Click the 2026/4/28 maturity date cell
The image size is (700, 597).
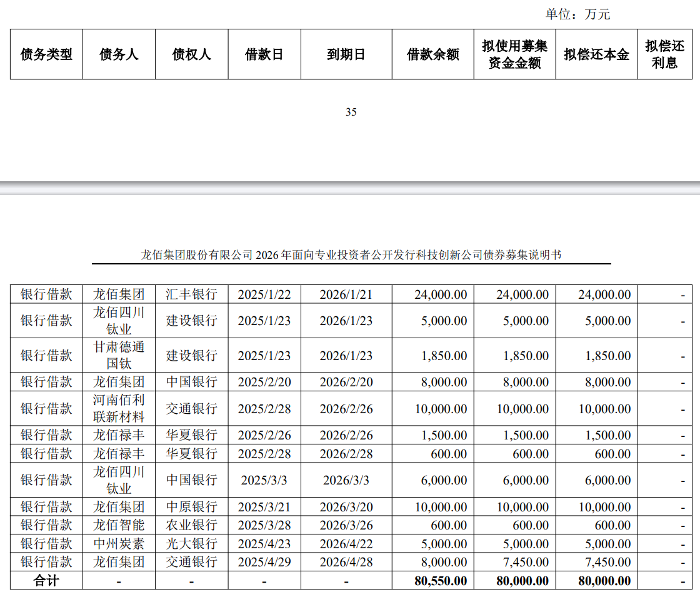346,562
